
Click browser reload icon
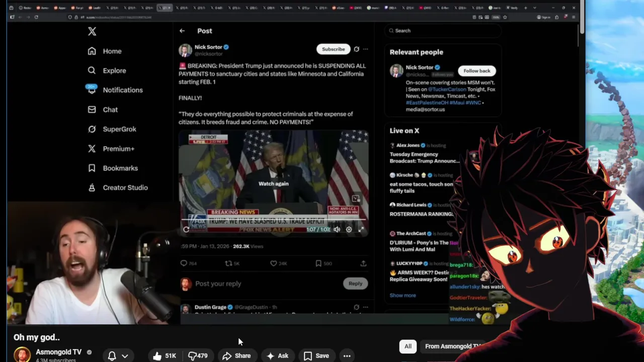click(36, 17)
